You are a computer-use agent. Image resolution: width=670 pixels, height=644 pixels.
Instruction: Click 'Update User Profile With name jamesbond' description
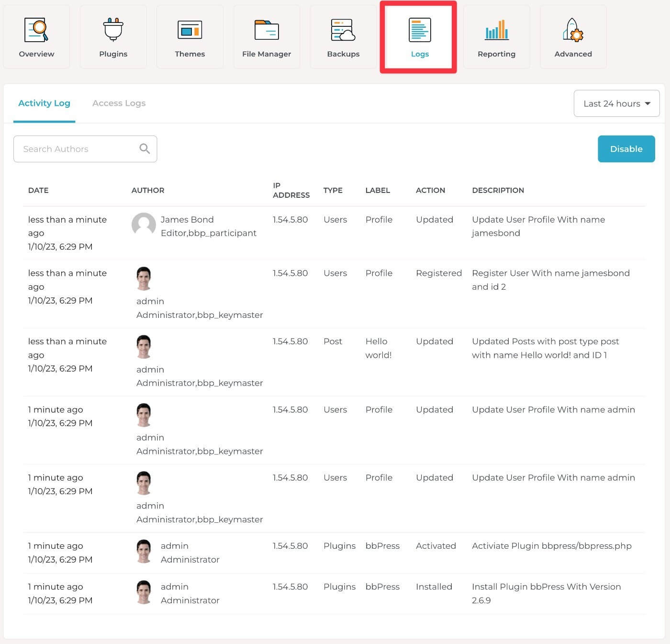pyautogui.click(x=538, y=226)
